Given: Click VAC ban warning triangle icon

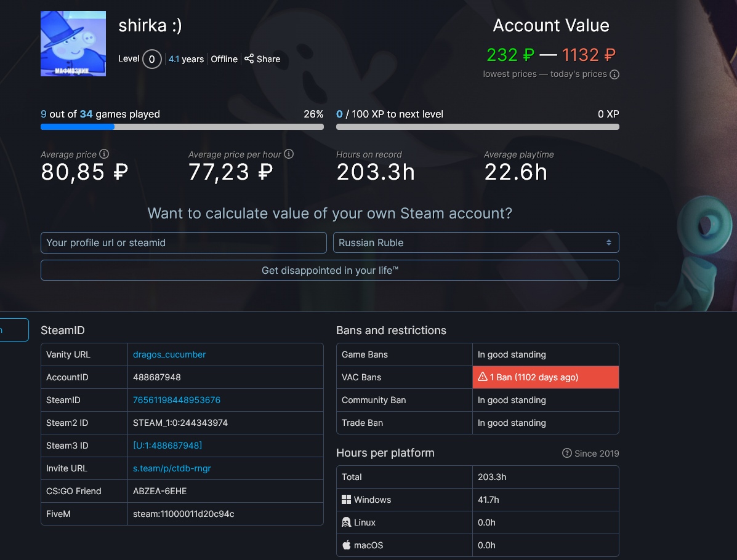Looking at the screenshot, I should click(x=483, y=377).
